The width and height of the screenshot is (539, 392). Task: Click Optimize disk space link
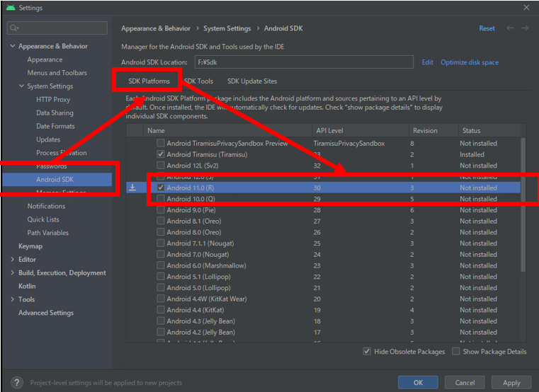pos(470,62)
